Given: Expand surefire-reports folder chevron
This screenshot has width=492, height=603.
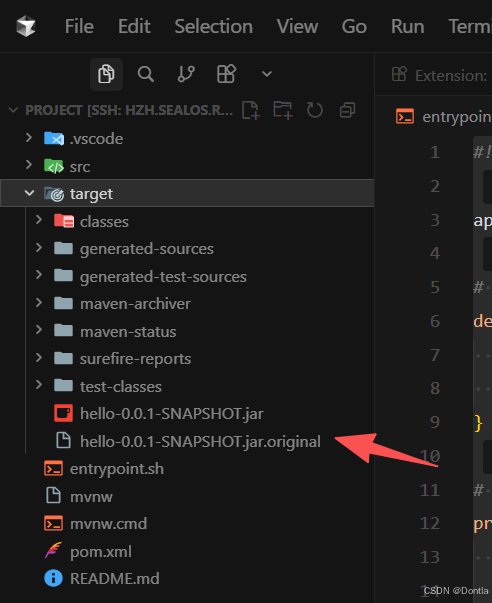Looking at the screenshot, I should (39, 358).
